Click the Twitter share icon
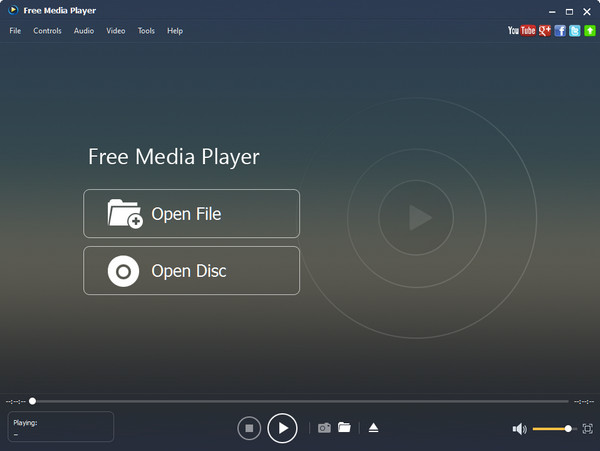This screenshot has height=451, width=600. point(575,31)
